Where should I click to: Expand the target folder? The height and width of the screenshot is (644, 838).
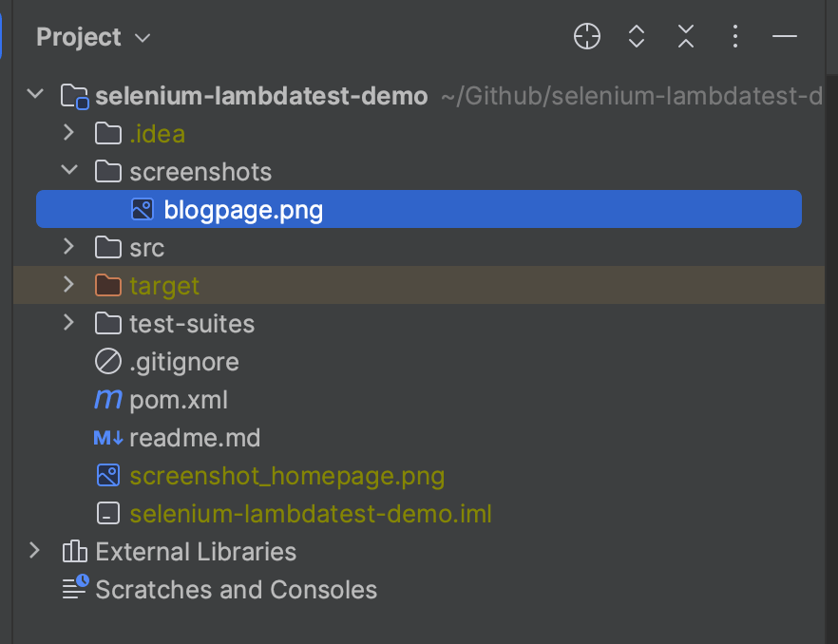coord(67,284)
